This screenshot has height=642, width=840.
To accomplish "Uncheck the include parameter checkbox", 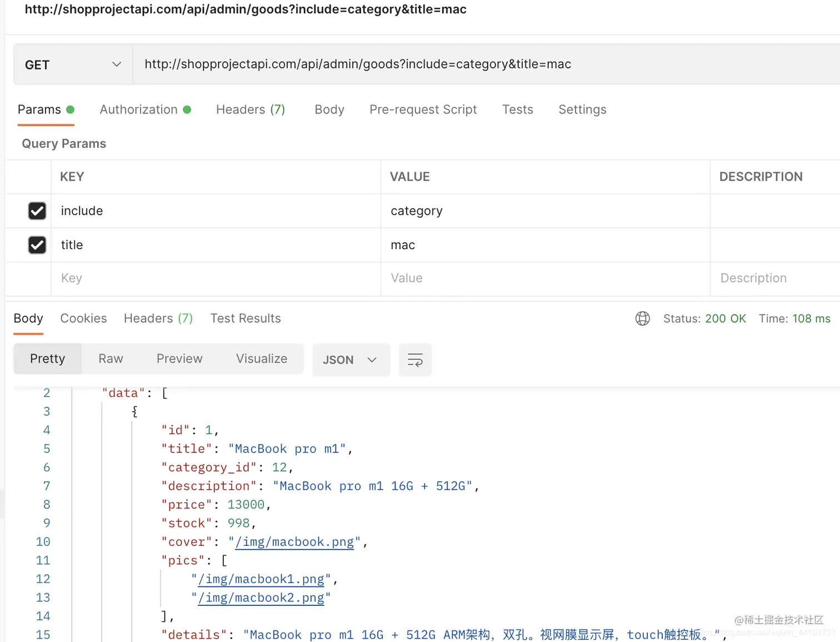I will [x=37, y=211].
